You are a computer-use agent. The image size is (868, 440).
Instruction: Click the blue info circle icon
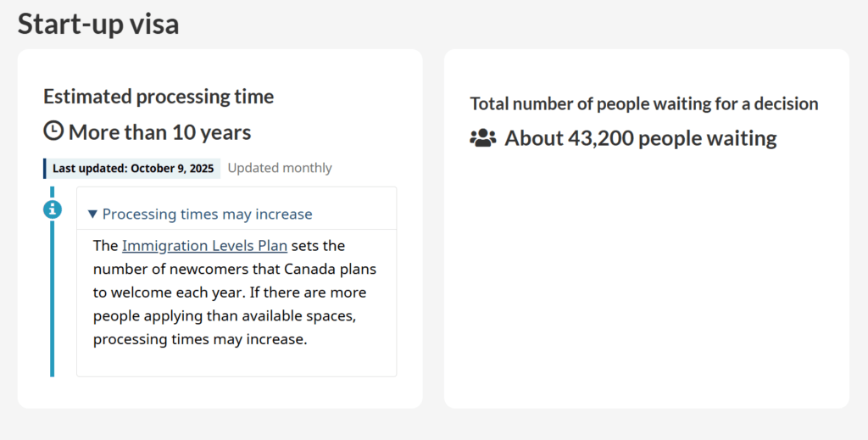tap(53, 209)
